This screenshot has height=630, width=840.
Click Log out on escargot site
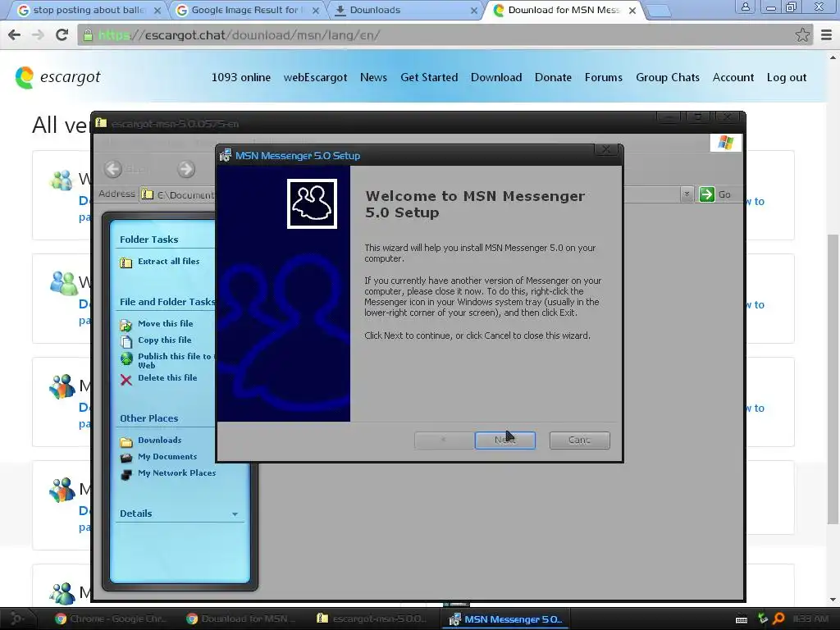(x=787, y=78)
